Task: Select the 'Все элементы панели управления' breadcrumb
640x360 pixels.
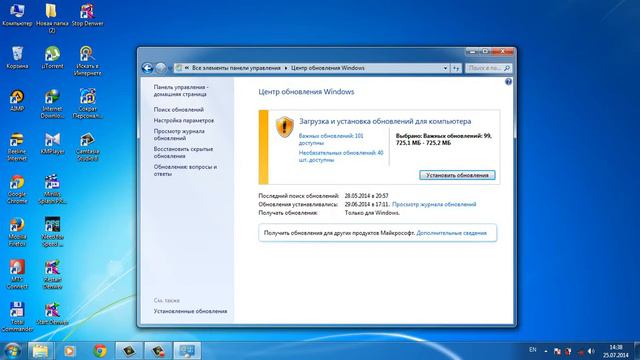Action: point(236,68)
